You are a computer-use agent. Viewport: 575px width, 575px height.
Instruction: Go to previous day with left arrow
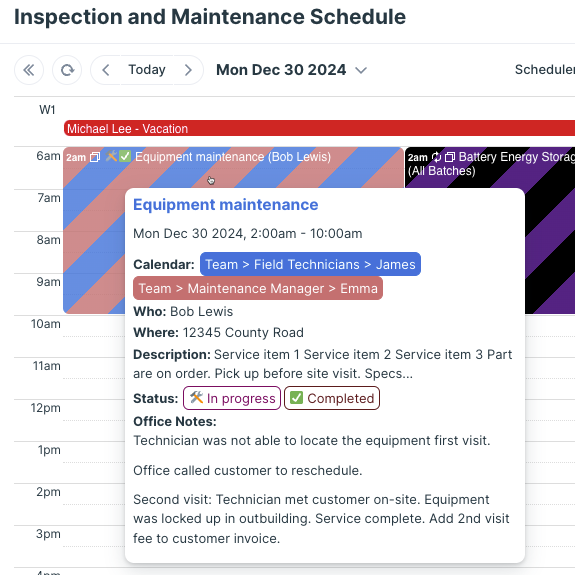[106, 70]
